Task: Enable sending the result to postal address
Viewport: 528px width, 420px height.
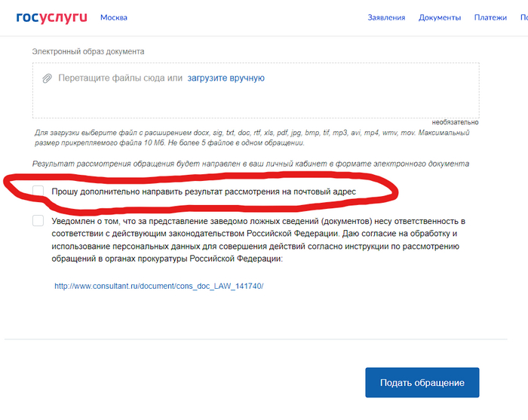Action: point(38,191)
